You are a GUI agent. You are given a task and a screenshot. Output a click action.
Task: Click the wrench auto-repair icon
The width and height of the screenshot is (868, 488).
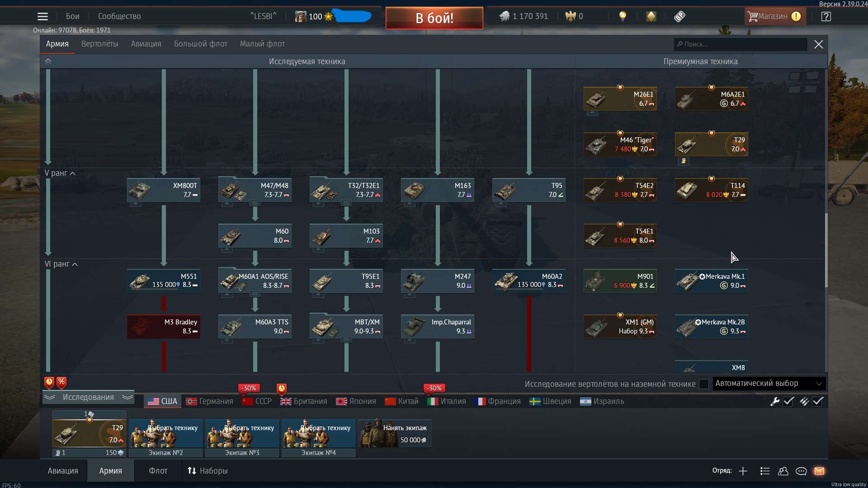[x=775, y=401]
